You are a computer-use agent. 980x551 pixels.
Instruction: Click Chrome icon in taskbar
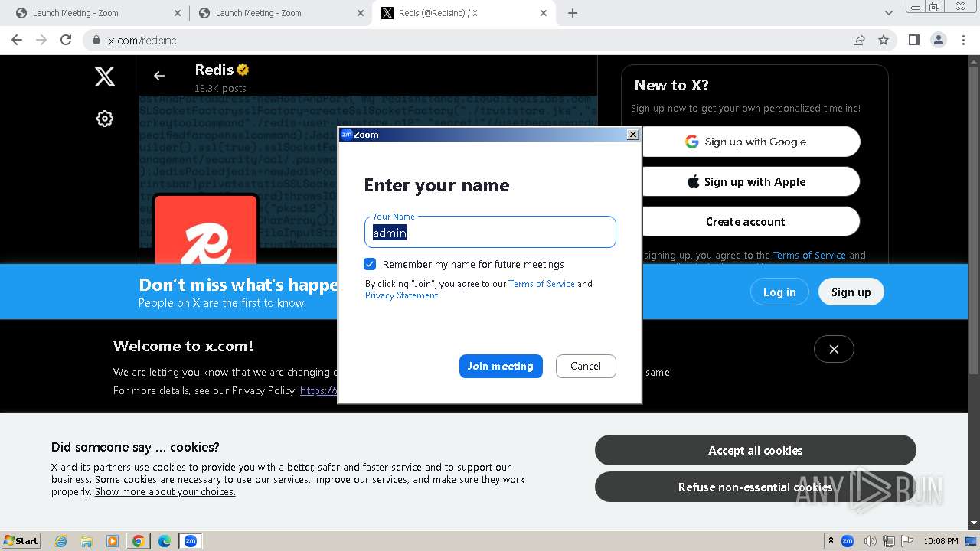pyautogui.click(x=139, y=541)
